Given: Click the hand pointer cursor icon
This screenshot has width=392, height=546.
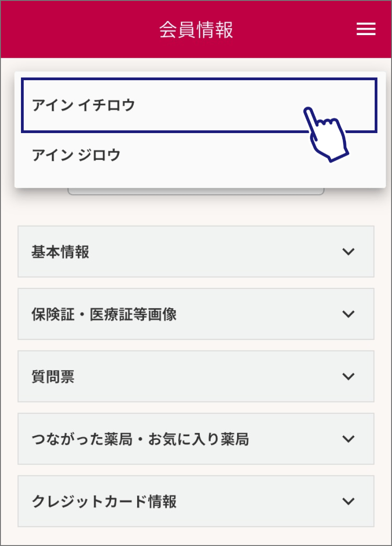Looking at the screenshot, I should [326, 134].
